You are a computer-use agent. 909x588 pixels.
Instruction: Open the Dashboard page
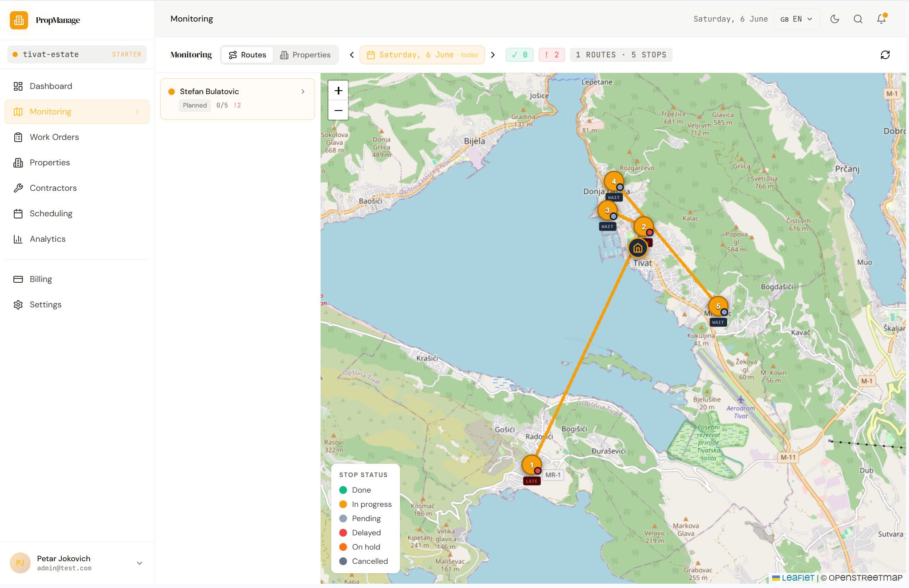[x=77, y=86]
